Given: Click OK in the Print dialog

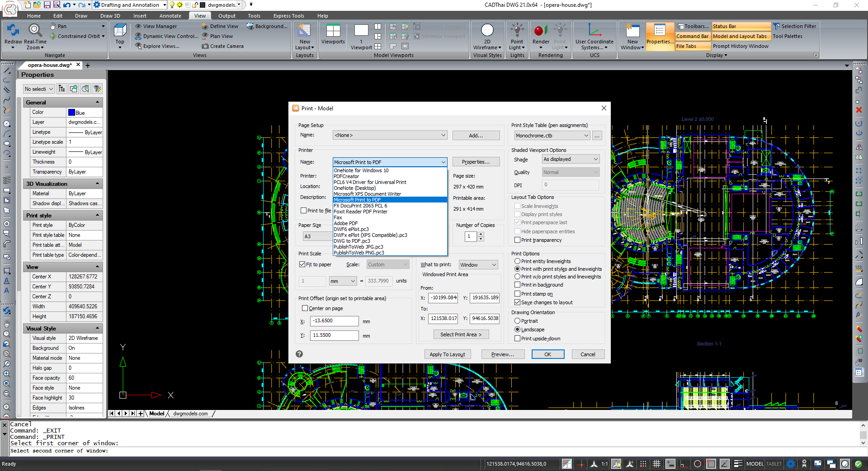Looking at the screenshot, I should [548, 354].
